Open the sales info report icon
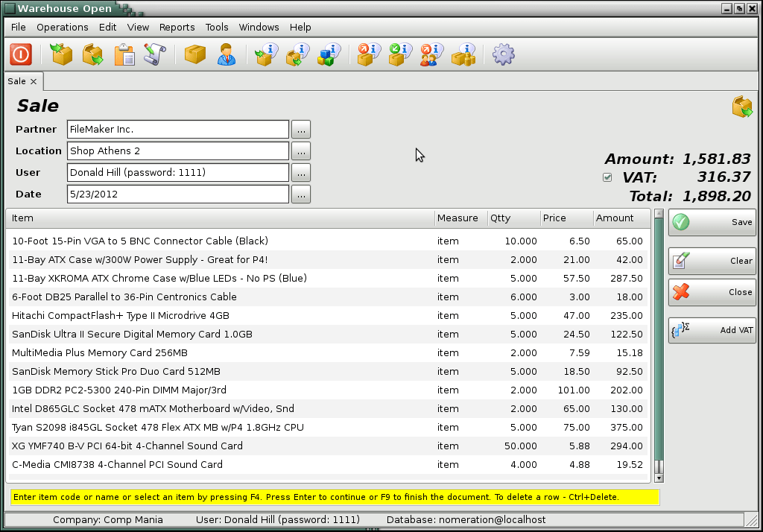763x532 pixels. [298, 54]
